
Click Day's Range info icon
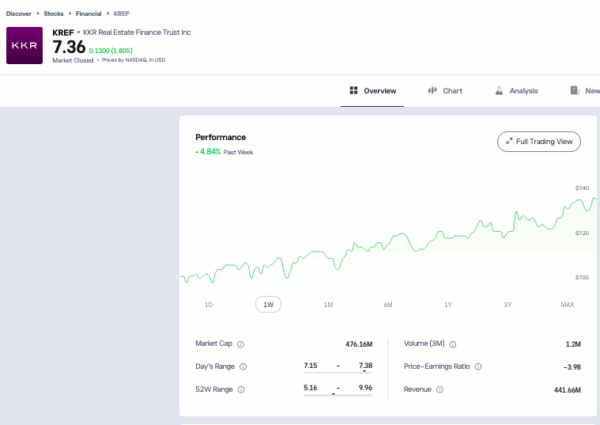243,367
